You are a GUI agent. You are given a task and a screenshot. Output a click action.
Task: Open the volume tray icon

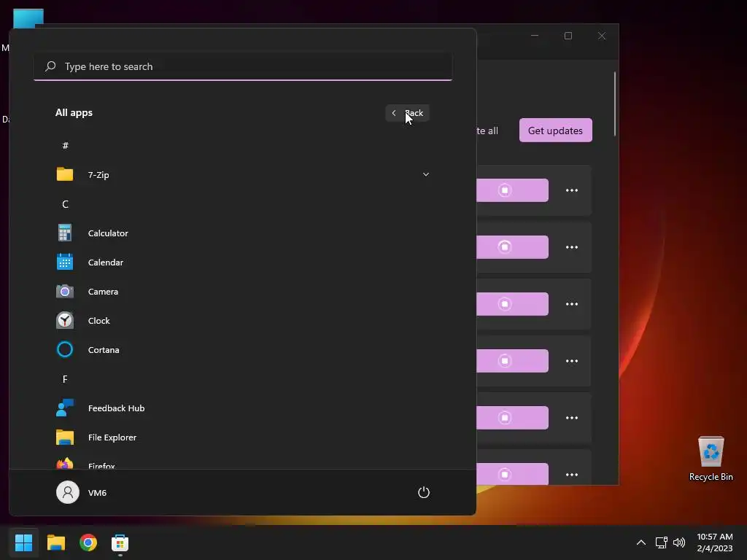tap(679, 542)
